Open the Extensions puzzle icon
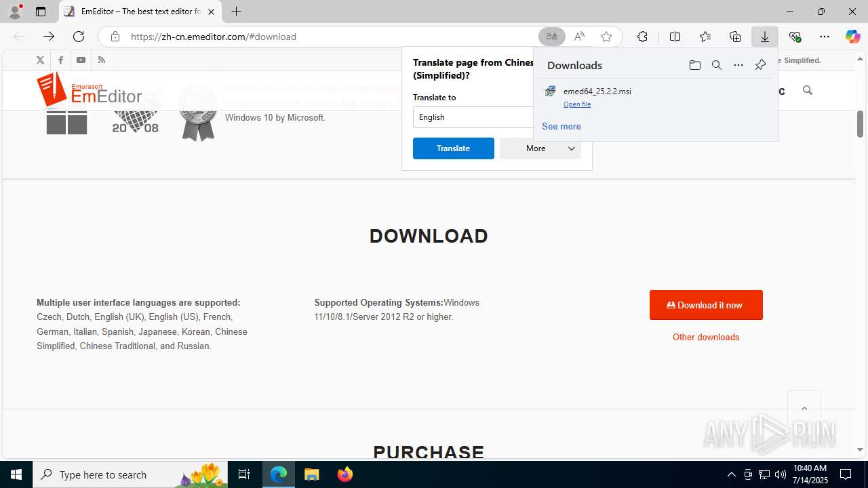The height and width of the screenshot is (488, 868). [642, 37]
